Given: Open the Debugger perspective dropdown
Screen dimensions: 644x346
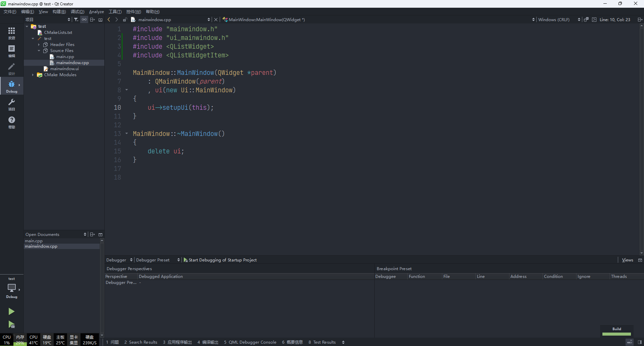Looking at the screenshot, I should pos(119,260).
